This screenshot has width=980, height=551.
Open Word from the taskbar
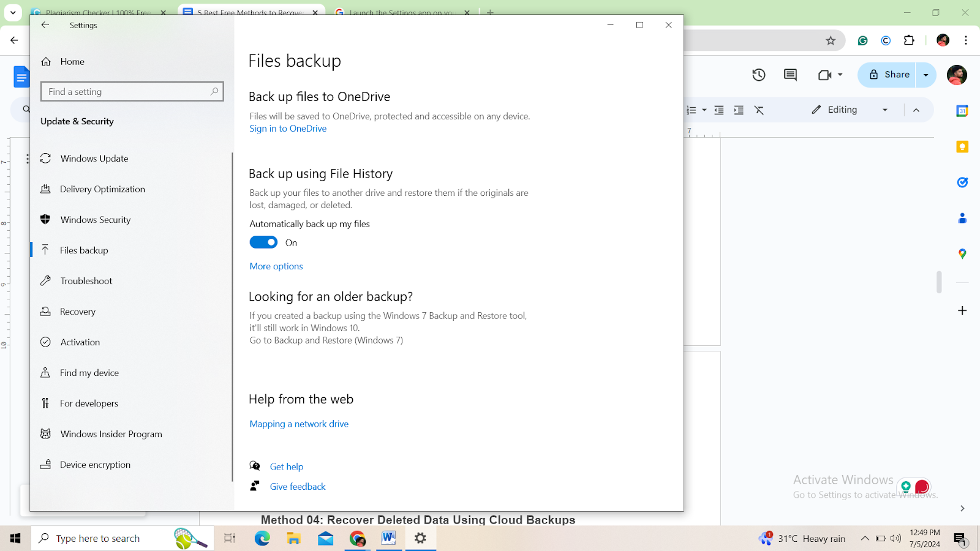[389, 538]
